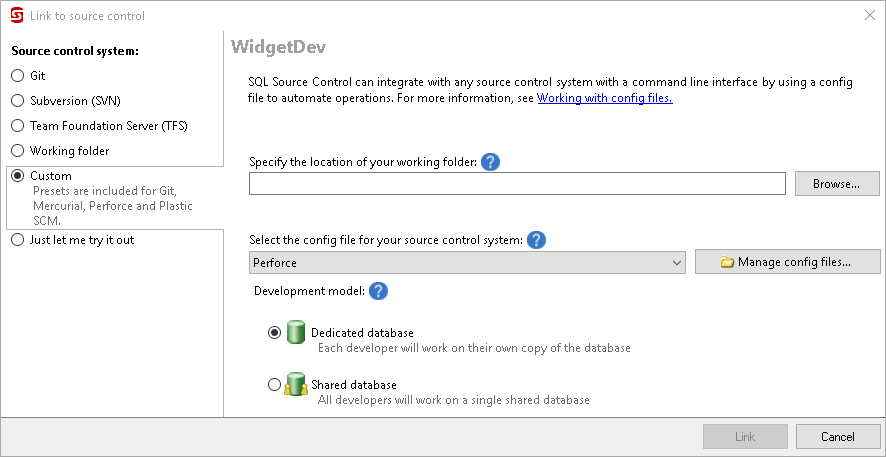Click the Shared database icon with users
886x457 pixels.
tap(295, 385)
